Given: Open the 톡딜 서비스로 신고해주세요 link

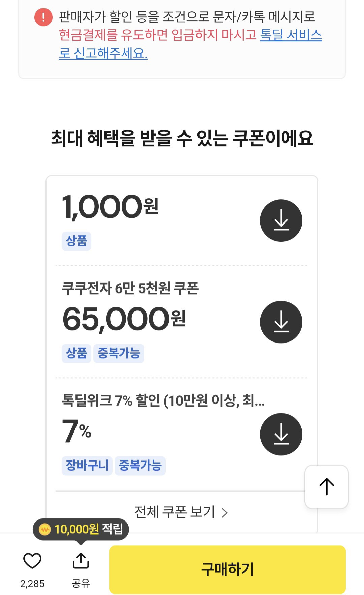Looking at the screenshot, I should [x=190, y=44].
